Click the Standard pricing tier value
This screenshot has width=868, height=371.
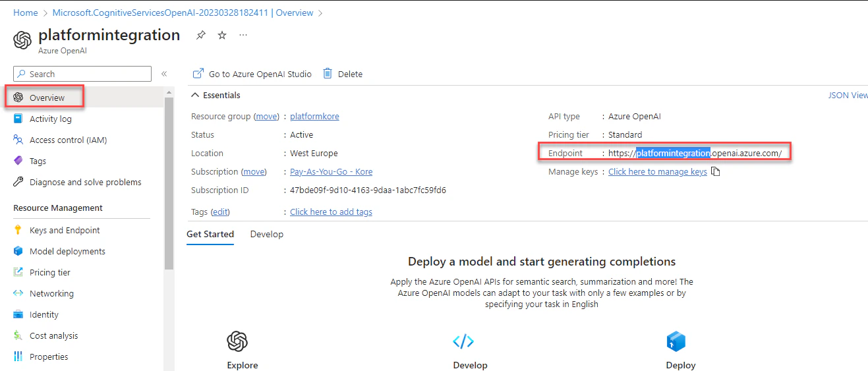tap(625, 134)
